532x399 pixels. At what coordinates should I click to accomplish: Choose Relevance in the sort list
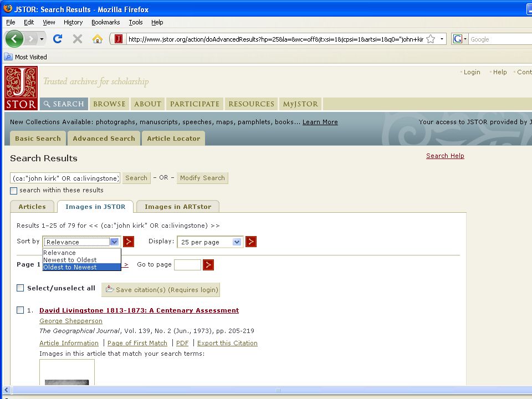click(x=81, y=253)
